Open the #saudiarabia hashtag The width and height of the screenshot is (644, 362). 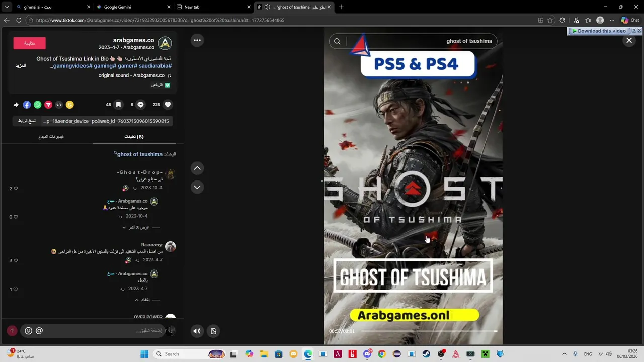[x=156, y=66]
